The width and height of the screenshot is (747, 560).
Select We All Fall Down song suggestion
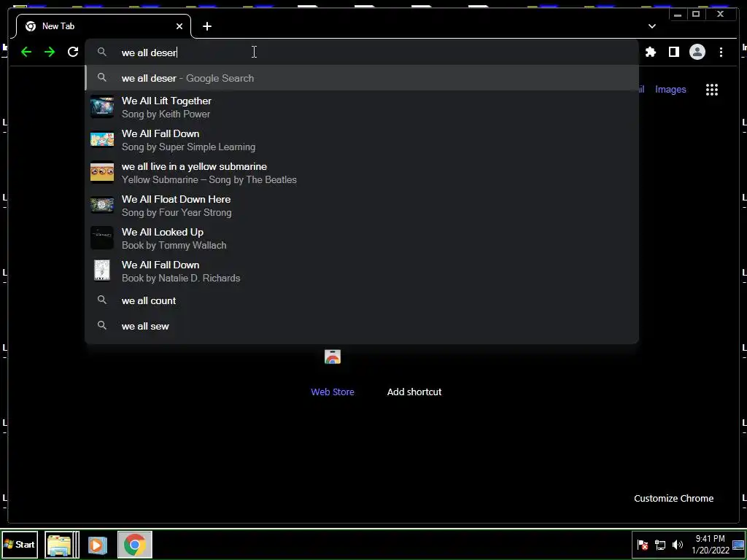pos(362,140)
